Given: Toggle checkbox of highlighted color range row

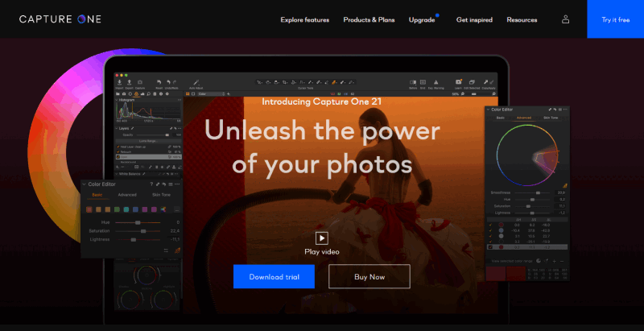Looking at the screenshot, I should point(489,247).
